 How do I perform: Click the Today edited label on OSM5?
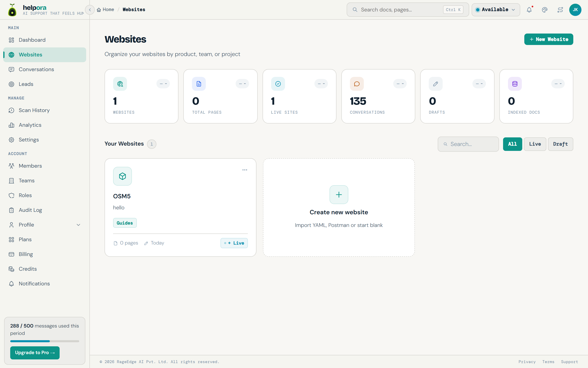pos(154,243)
